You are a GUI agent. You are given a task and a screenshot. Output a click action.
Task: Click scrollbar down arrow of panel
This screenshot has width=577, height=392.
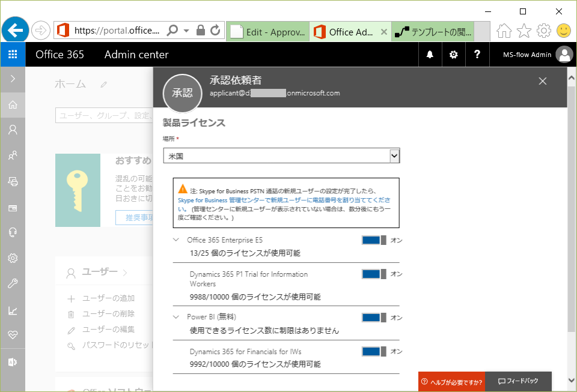pos(572,381)
